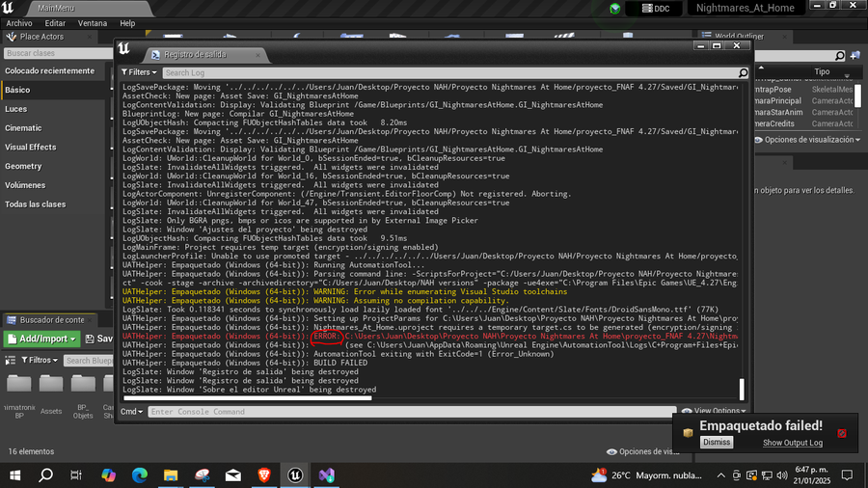The width and height of the screenshot is (868, 488).
Task: Open the Archivo menu
Action: pyautogui.click(x=19, y=23)
